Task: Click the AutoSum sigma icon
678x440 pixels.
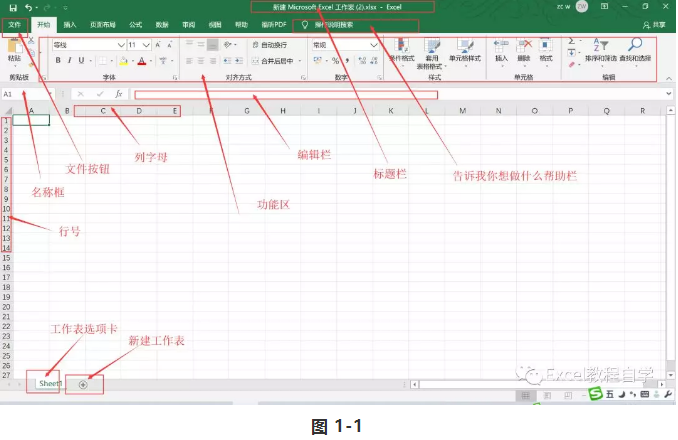Action: (x=572, y=41)
